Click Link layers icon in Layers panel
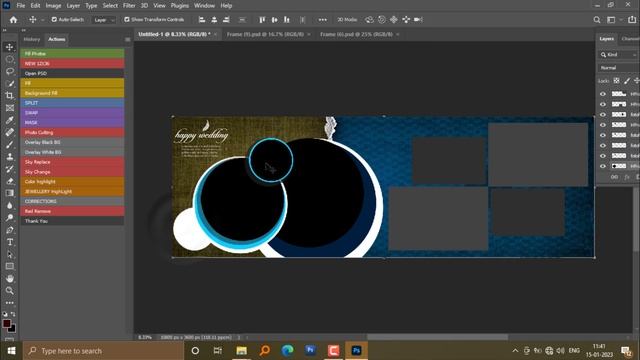640x360 pixels. [614, 177]
